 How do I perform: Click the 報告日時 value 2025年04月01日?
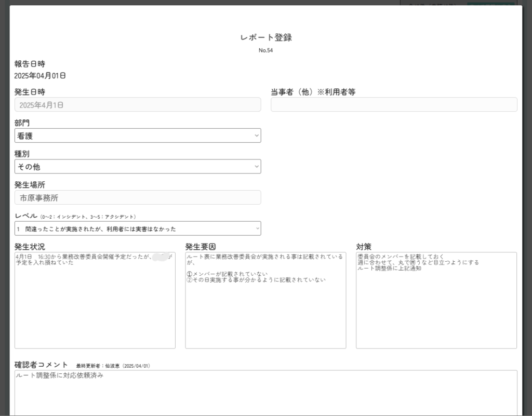point(40,76)
